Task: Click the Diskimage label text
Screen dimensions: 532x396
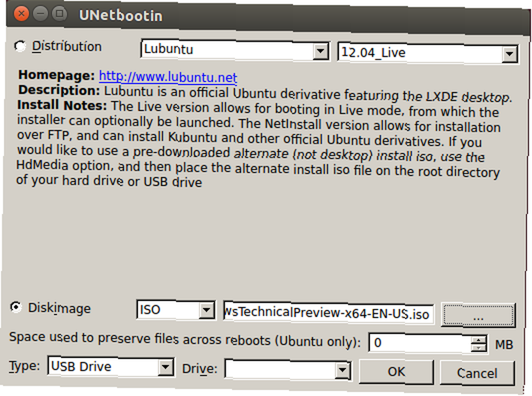Action: pyautogui.click(x=59, y=308)
